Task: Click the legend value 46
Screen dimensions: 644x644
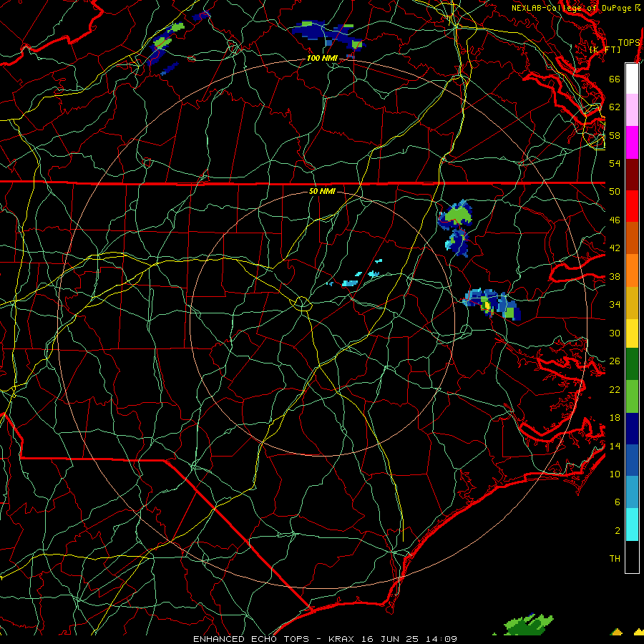Action: 615,220
